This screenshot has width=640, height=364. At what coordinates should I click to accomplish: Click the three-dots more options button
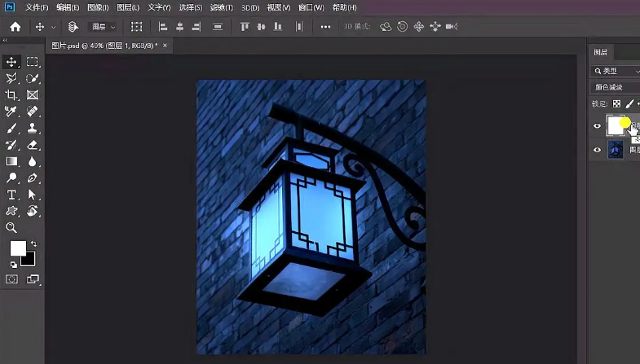point(326,27)
